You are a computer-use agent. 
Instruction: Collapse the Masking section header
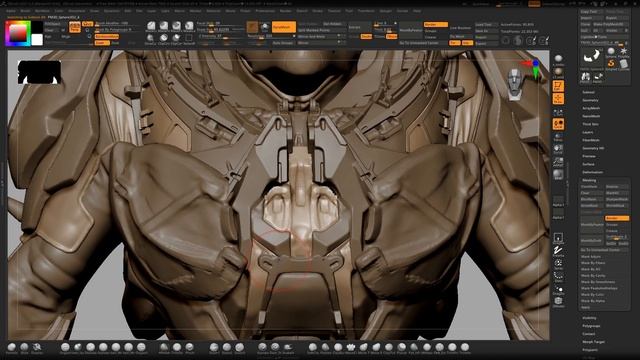click(589, 180)
